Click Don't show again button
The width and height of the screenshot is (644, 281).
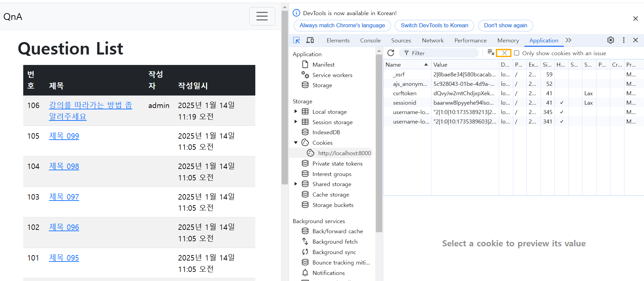click(x=506, y=26)
